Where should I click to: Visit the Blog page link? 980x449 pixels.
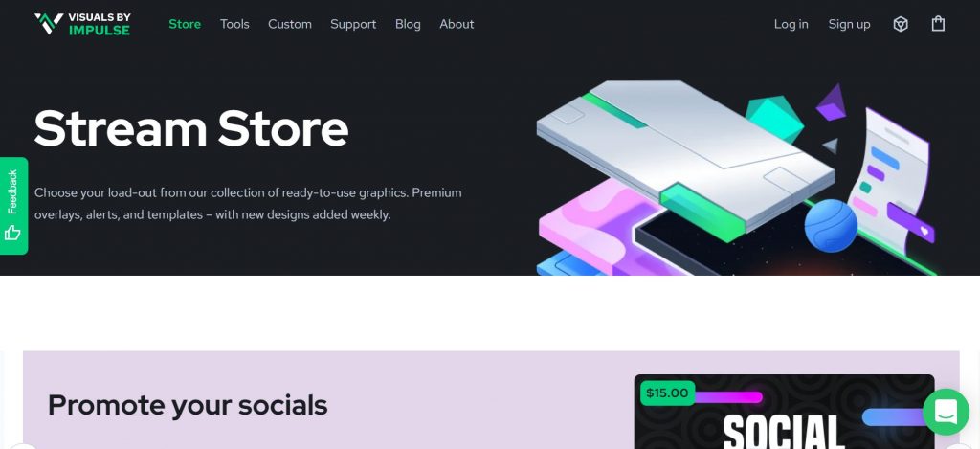(x=408, y=24)
